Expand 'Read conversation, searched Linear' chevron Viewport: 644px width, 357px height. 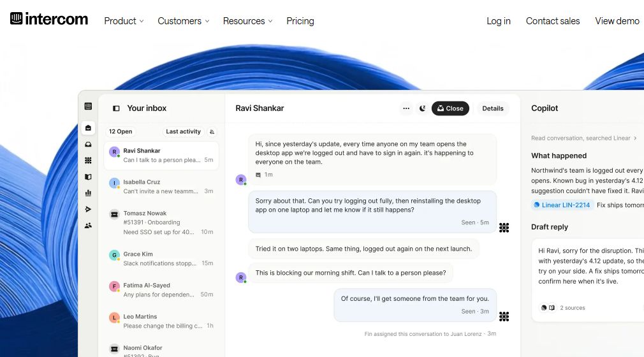[x=635, y=138]
